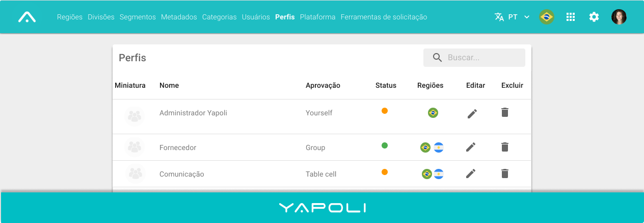Go to the Usuários section

coord(256,17)
